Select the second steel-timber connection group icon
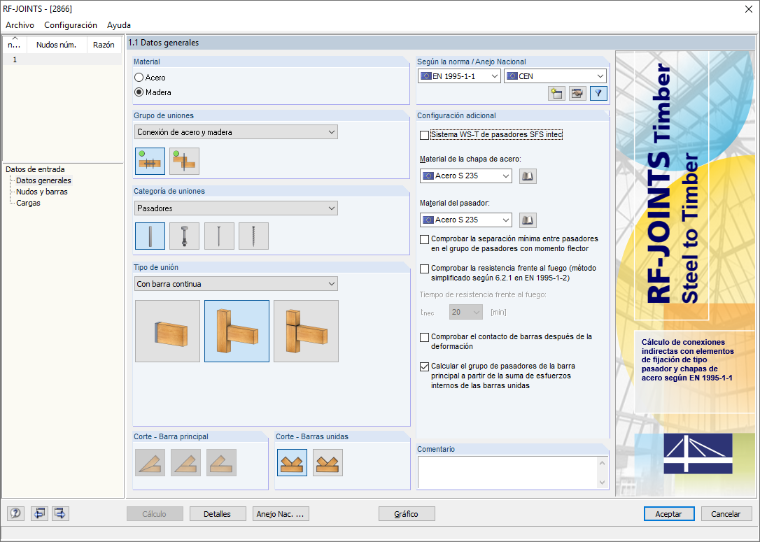Viewport: 760px width, 542px height. [184, 161]
